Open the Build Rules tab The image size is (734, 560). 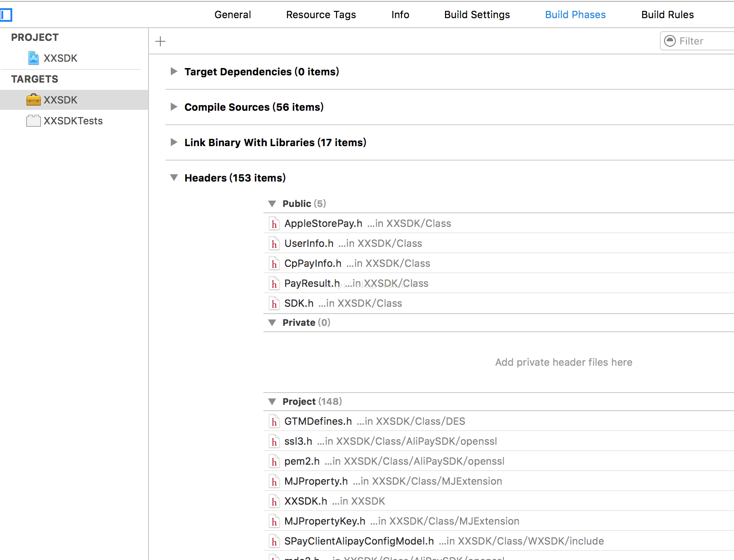point(668,15)
